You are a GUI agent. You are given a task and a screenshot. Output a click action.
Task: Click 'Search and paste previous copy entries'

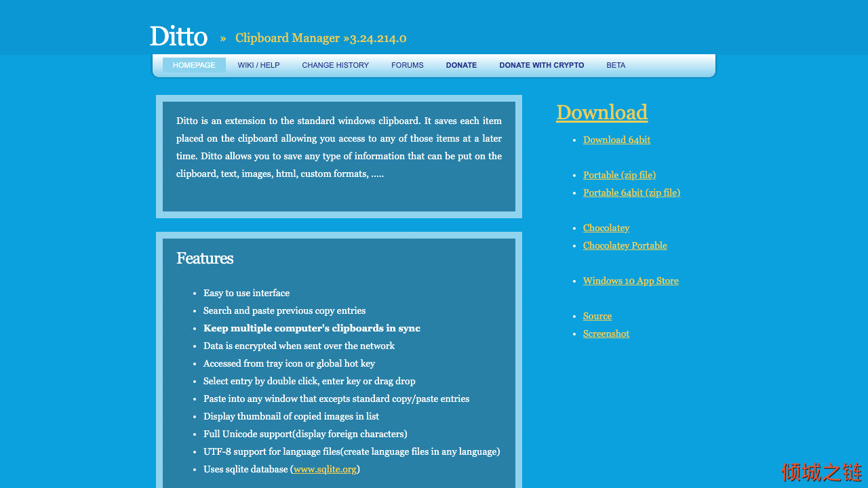click(284, 310)
